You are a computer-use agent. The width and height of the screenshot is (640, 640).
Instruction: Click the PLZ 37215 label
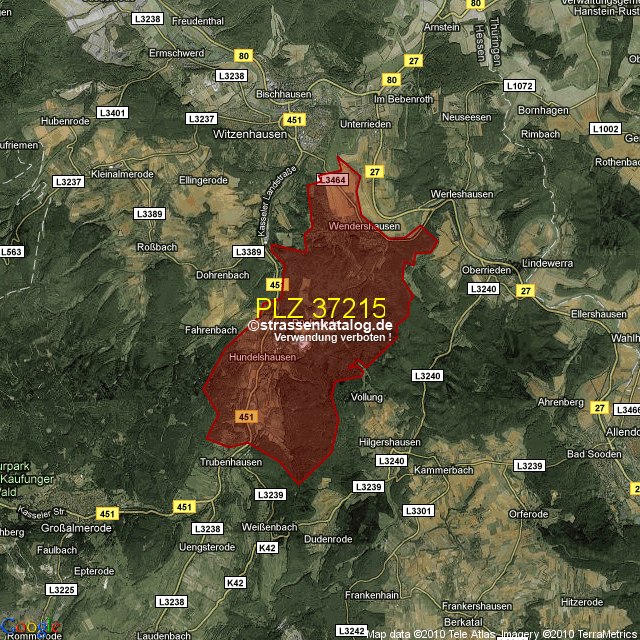[x=320, y=307]
